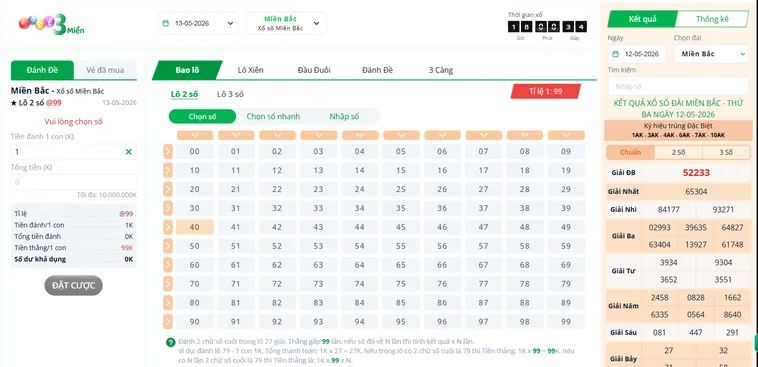The height and width of the screenshot is (367, 758).
Task: Open the Thống kê tab
Action: tap(712, 19)
